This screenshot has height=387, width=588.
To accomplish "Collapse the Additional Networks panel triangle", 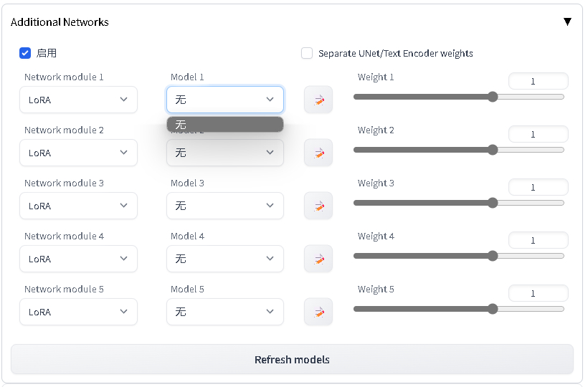I will 567,21.
